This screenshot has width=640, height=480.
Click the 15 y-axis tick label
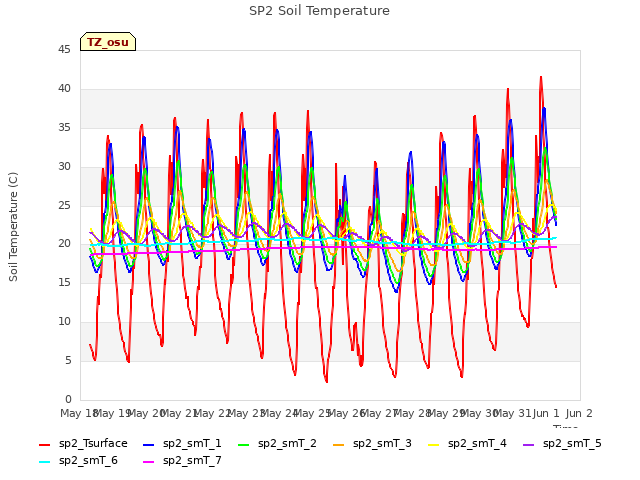pyautogui.click(x=64, y=283)
